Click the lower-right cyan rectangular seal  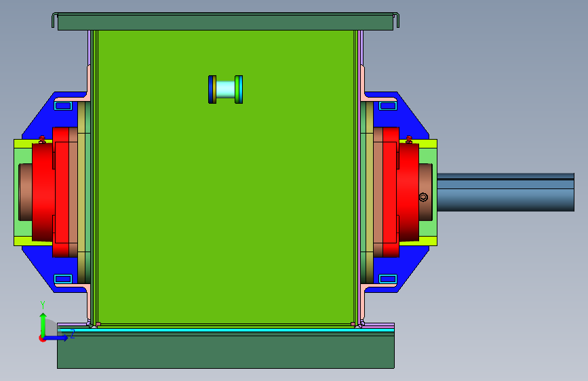388,279
